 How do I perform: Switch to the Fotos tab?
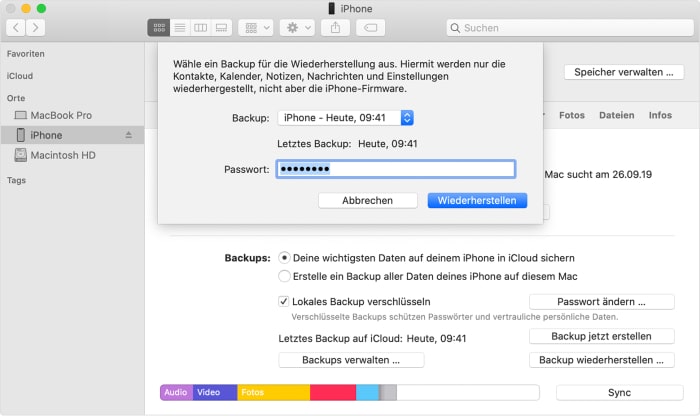(571, 115)
